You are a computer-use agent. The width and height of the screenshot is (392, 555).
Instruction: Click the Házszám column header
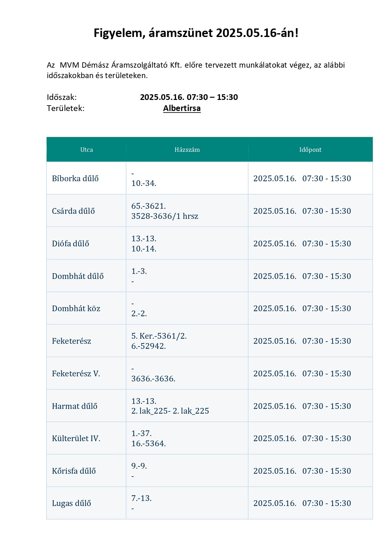click(x=187, y=150)
